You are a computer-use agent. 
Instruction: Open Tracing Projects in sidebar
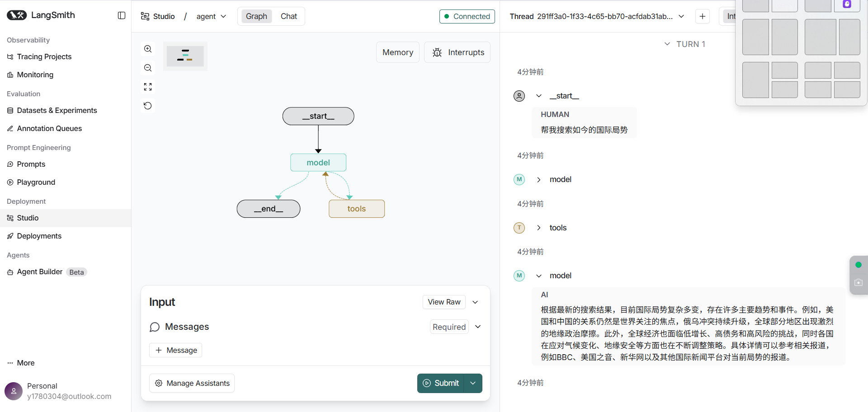coord(44,56)
